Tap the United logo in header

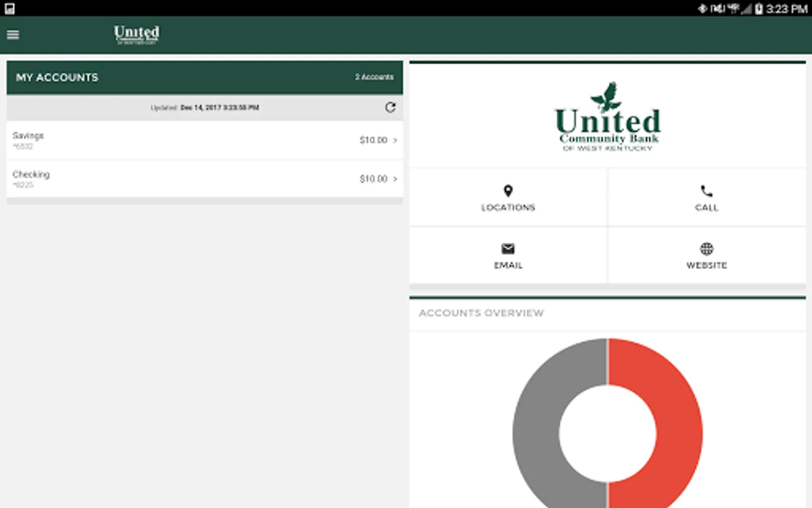tap(136, 35)
